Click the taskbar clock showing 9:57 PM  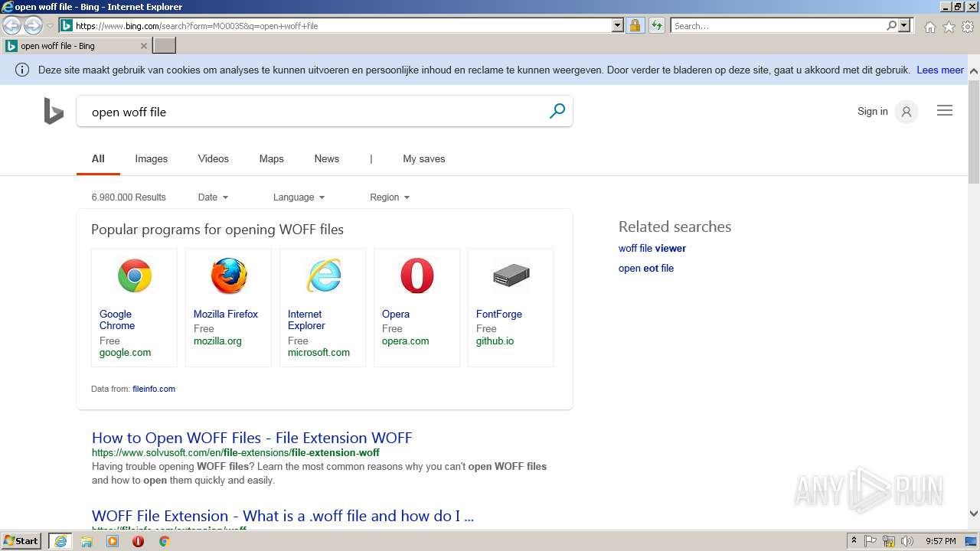940,541
